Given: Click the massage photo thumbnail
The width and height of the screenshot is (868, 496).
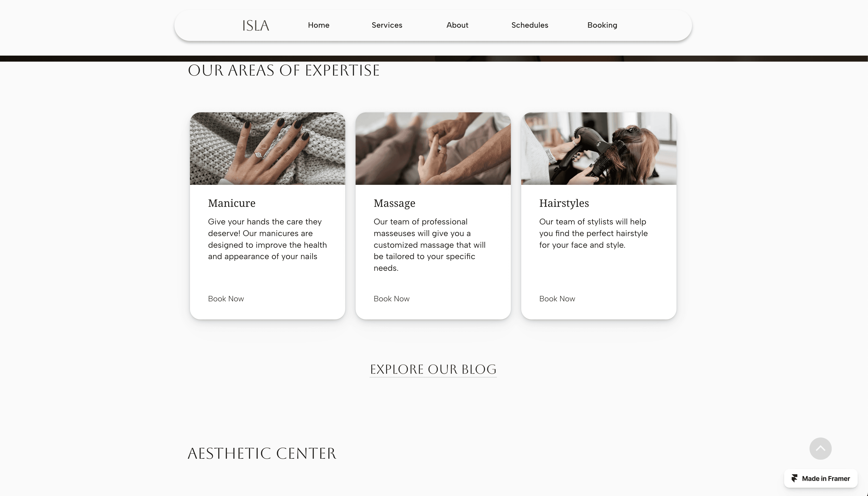Looking at the screenshot, I should tap(433, 149).
